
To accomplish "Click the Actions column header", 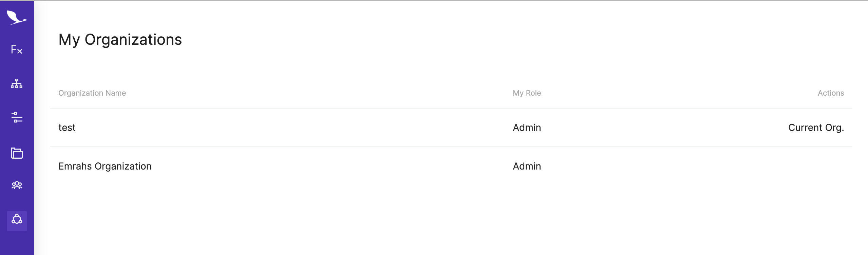I will coord(831,93).
